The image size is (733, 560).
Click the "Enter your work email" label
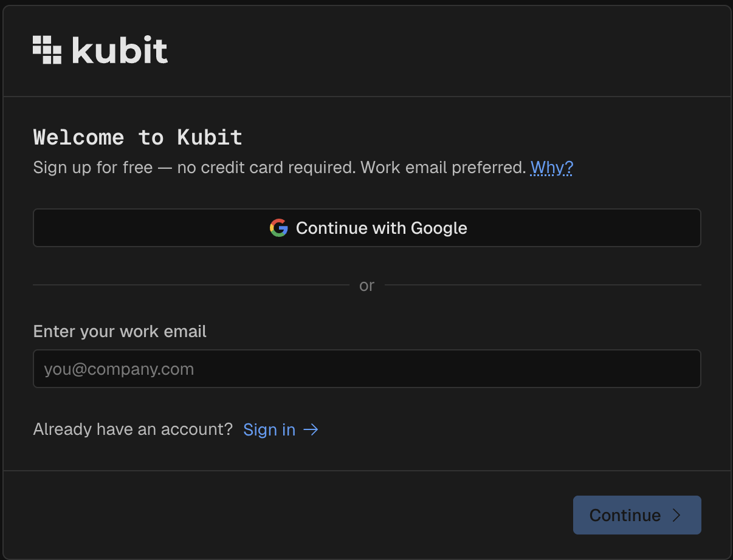click(x=120, y=332)
